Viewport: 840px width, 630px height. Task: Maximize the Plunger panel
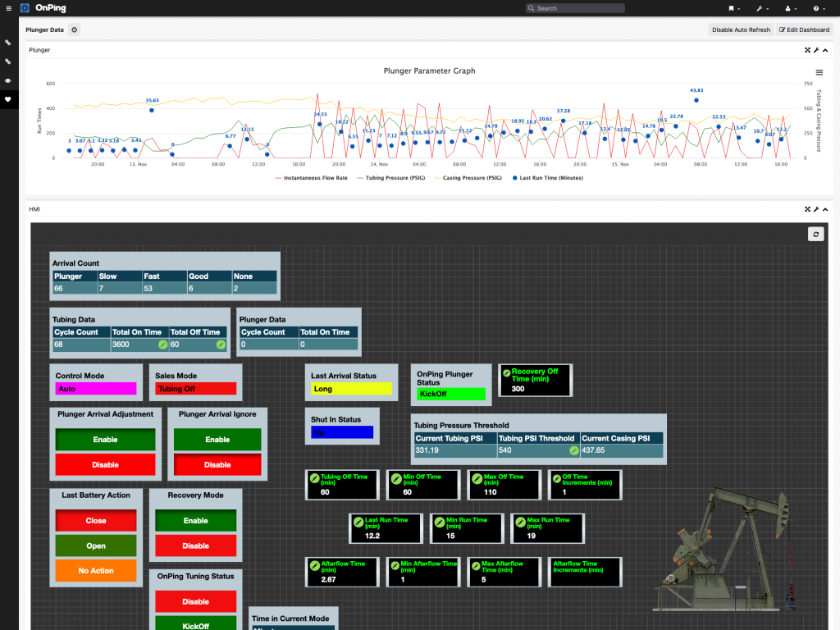807,50
